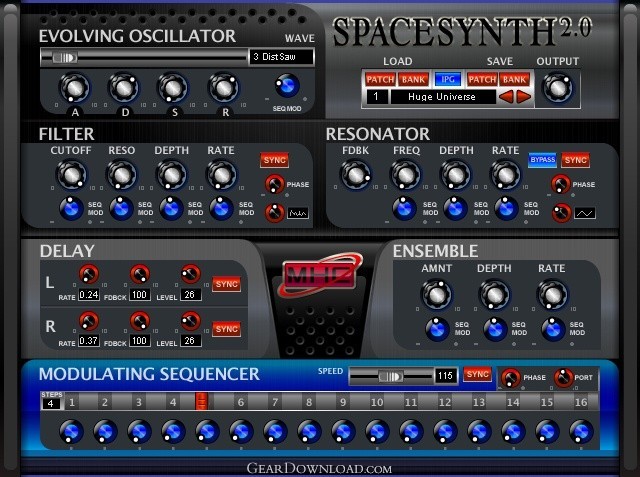The image size is (640, 477).
Task: Click the Filter RESO knob
Action: tap(121, 175)
